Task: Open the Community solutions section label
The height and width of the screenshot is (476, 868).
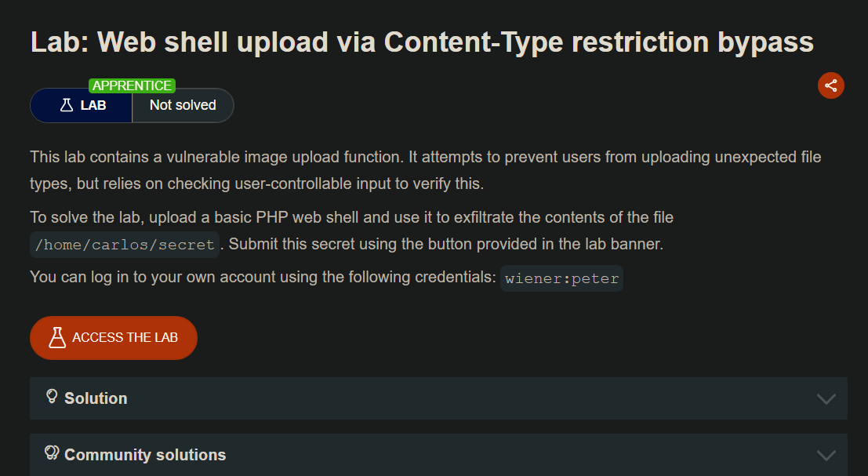Action: tap(145, 455)
